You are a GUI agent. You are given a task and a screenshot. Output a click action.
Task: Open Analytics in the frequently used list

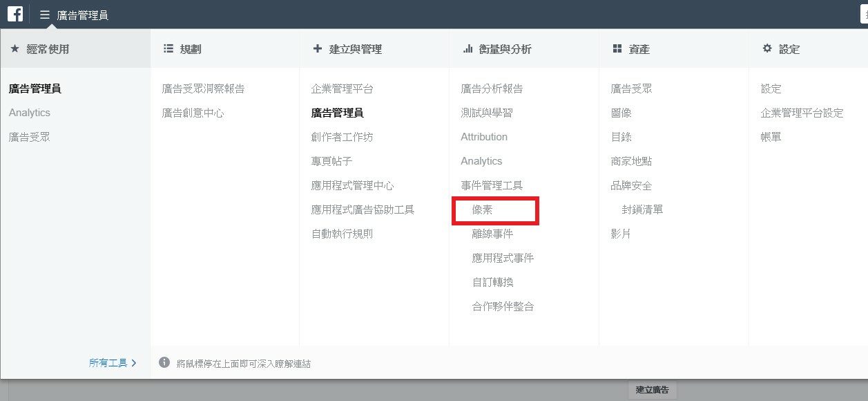(x=30, y=113)
